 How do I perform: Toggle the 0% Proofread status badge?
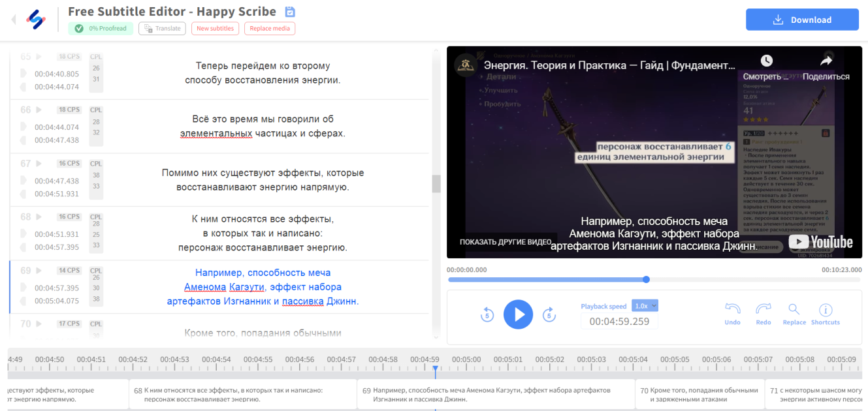click(x=101, y=29)
